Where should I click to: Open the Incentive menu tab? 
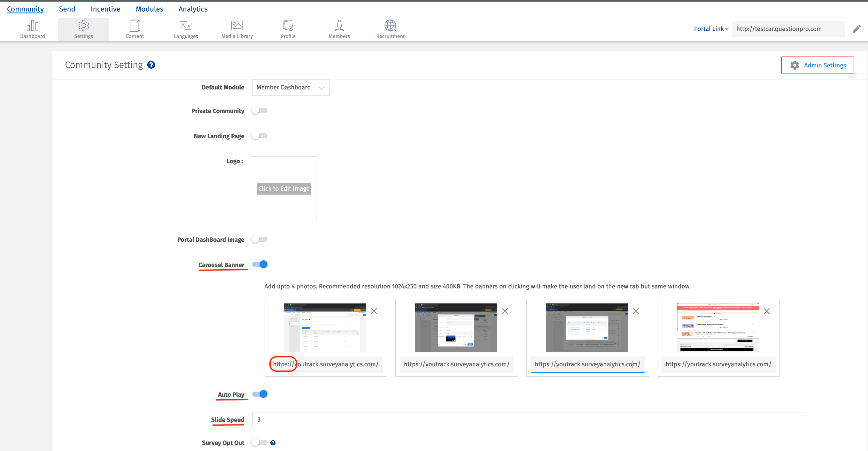point(105,9)
